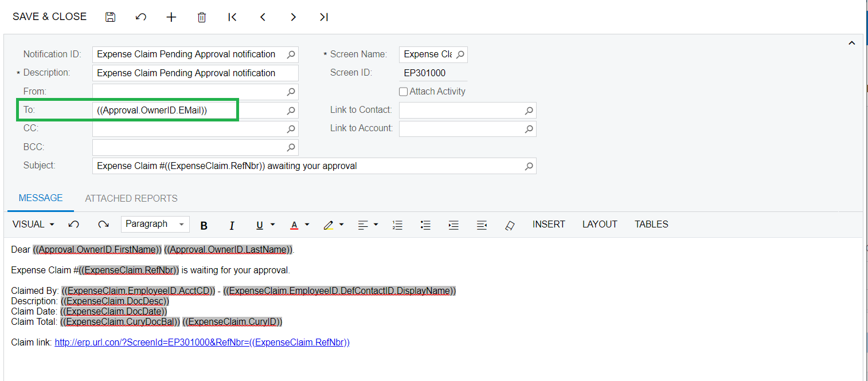Image resolution: width=868 pixels, height=381 pixels.
Task: Increase paragraph indent
Action: (453, 225)
